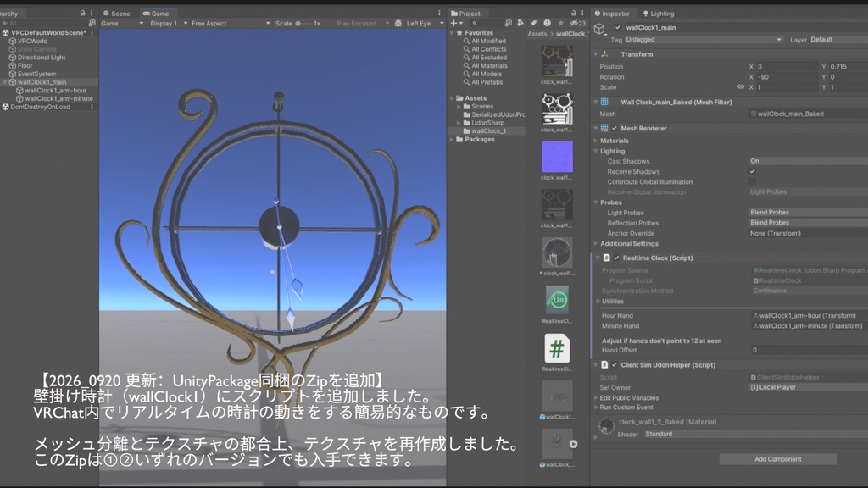Switch to the Lighting tab
This screenshot has height=488, width=868.
pyautogui.click(x=658, y=14)
